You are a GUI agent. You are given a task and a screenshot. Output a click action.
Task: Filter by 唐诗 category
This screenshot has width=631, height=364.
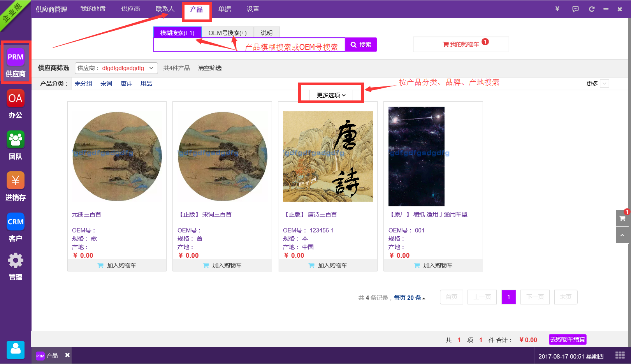click(x=126, y=84)
